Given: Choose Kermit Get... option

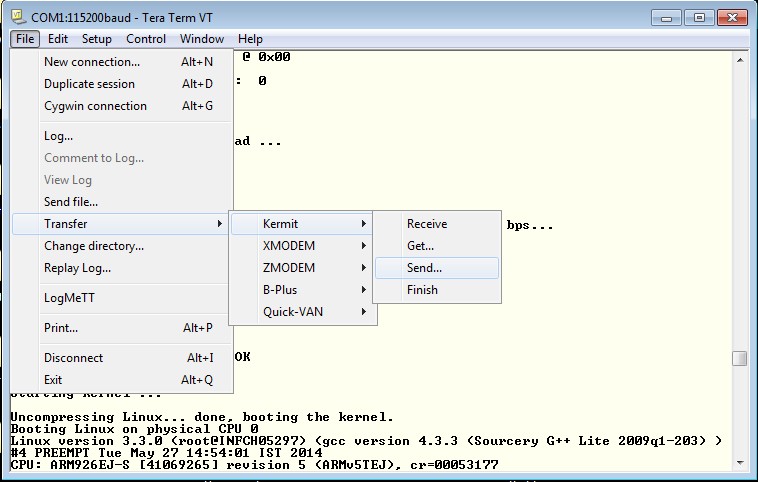Looking at the screenshot, I should coord(437,246).
